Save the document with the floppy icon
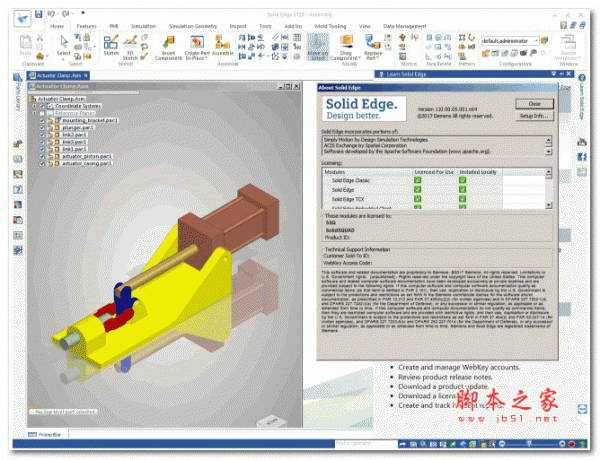This screenshot has width=600, height=460. point(38,14)
